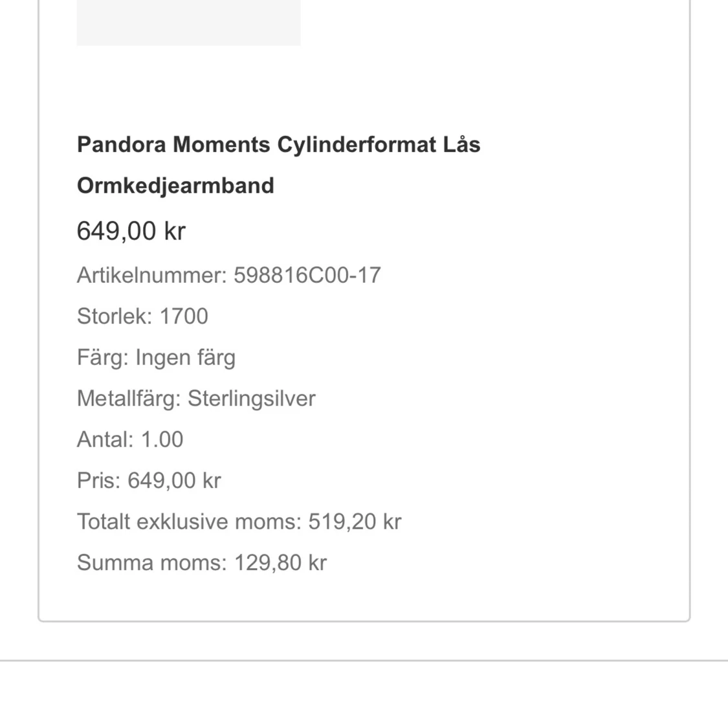728x728 pixels.
Task: Select the Ingen färg value
Action: pyautogui.click(x=185, y=357)
